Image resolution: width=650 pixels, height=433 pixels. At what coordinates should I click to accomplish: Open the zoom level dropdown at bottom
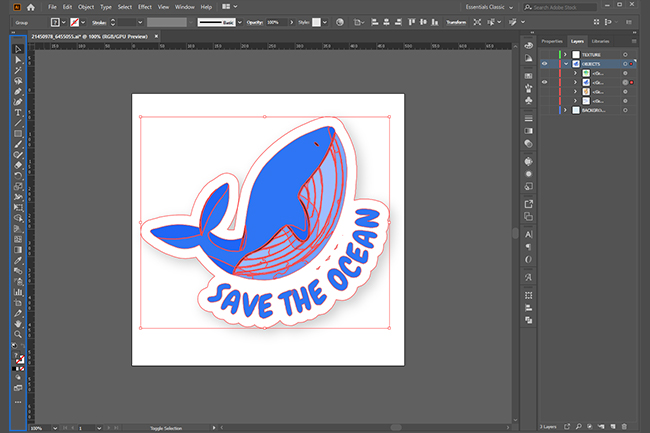[x=55, y=428]
